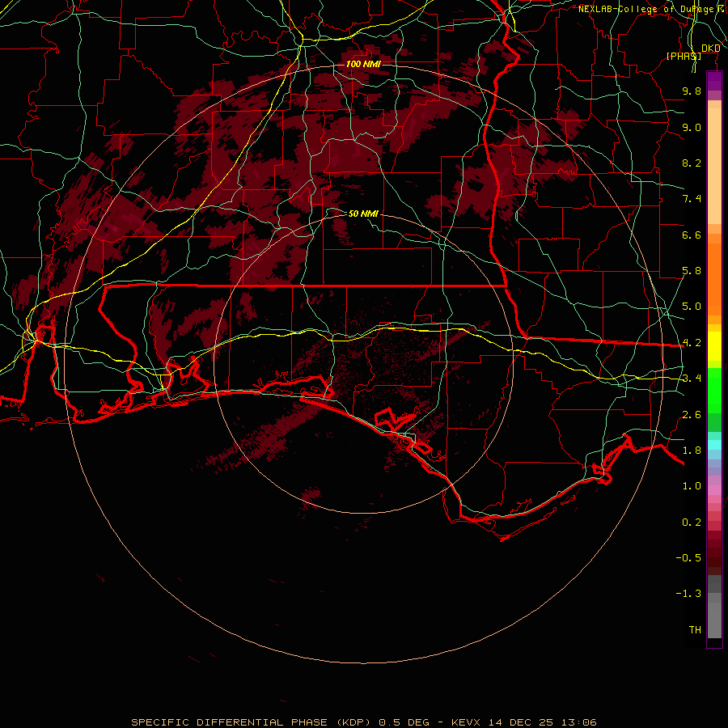
Task: Pick the light peach band in color bar
Action: point(714,166)
